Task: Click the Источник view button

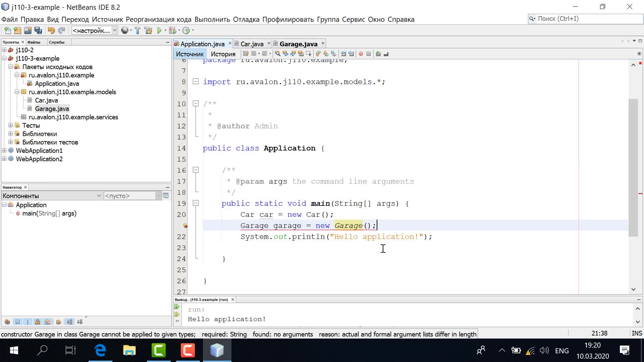Action: point(190,54)
